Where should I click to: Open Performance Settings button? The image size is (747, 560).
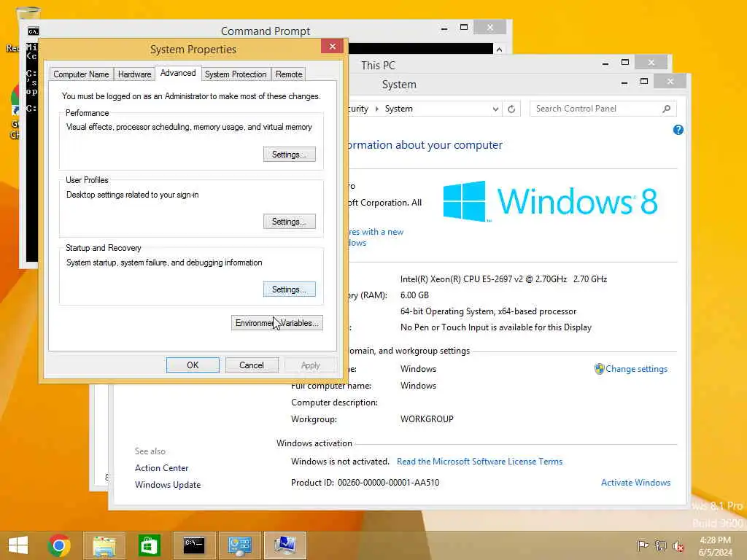pyautogui.click(x=289, y=155)
